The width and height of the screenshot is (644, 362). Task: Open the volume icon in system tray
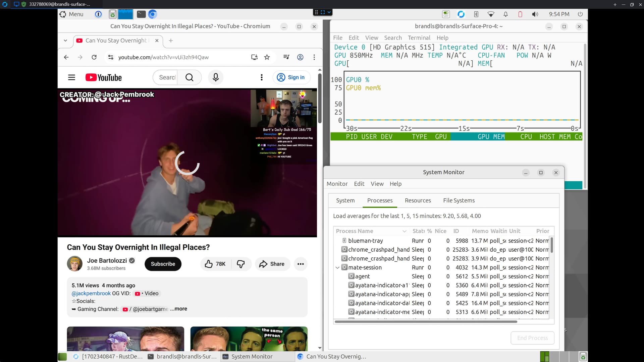click(x=535, y=14)
